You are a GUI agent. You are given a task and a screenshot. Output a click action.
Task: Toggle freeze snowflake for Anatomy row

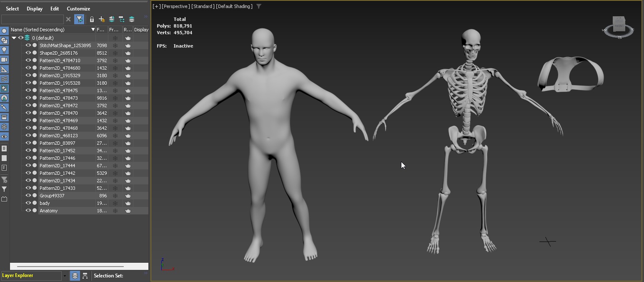click(x=115, y=211)
